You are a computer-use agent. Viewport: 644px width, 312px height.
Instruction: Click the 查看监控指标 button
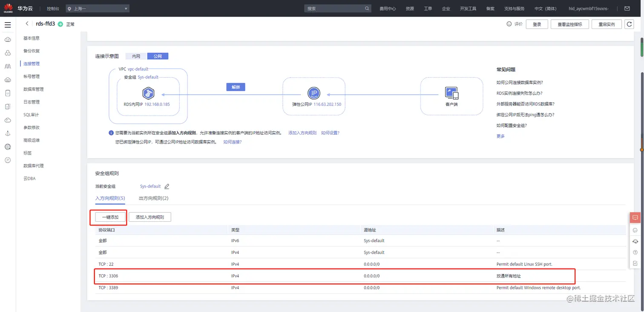click(x=570, y=24)
